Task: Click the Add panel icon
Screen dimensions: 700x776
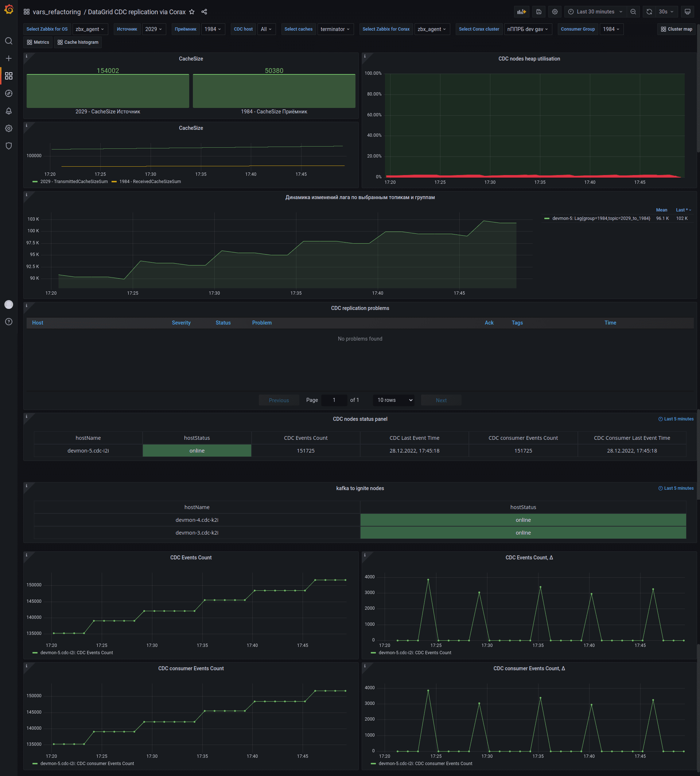Action: pos(522,12)
